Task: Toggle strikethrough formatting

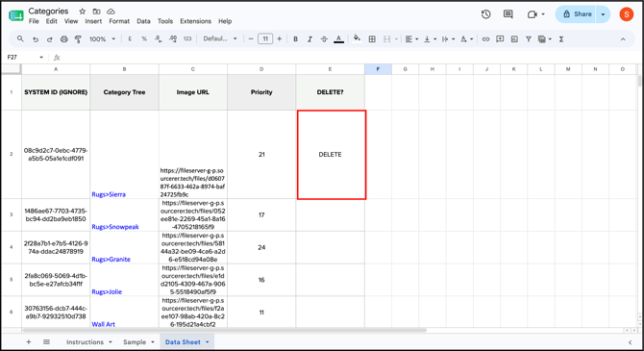Action: click(x=324, y=39)
